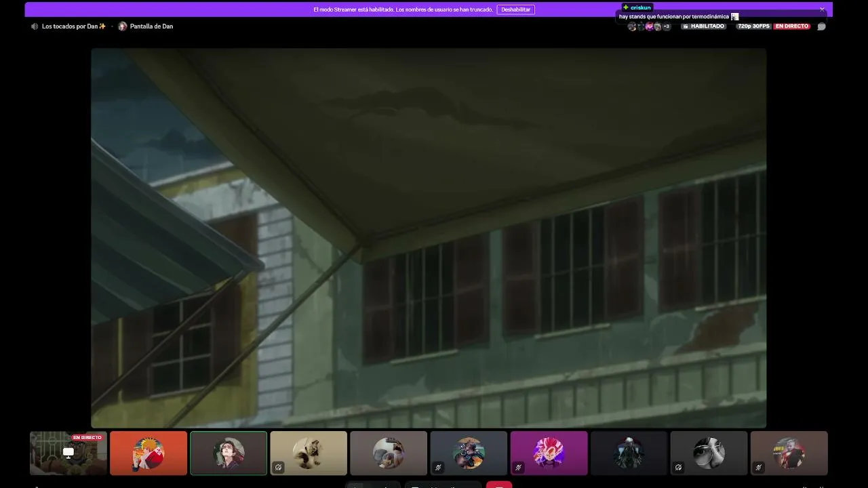Viewport: 868px width, 488px height.
Task: Select the grey tile left of the dark blue tile
Action: 389,453
